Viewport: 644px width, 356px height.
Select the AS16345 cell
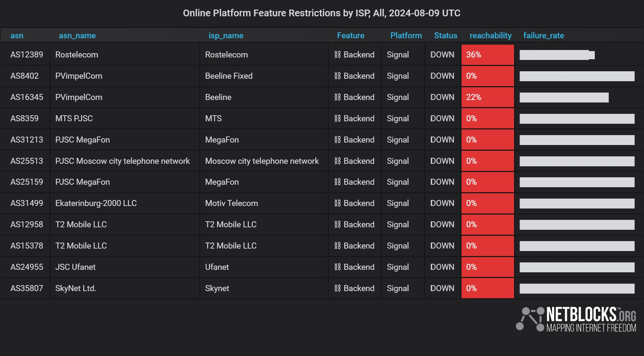point(25,97)
